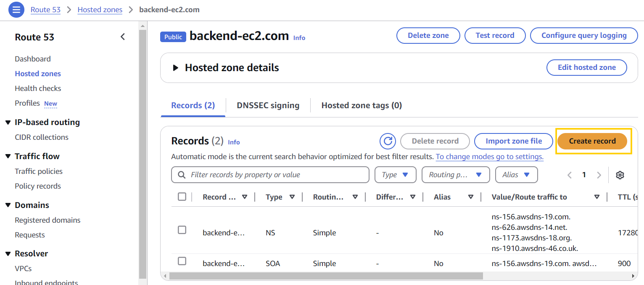The width and height of the screenshot is (644, 285).
Task: Go to next page of records
Action: (x=599, y=175)
